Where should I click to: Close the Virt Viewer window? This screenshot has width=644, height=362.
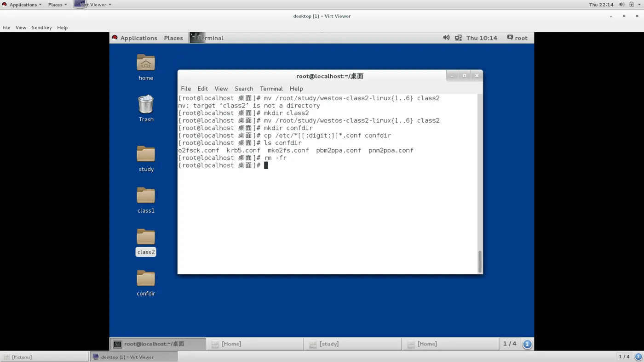click(x=637, y=16)
